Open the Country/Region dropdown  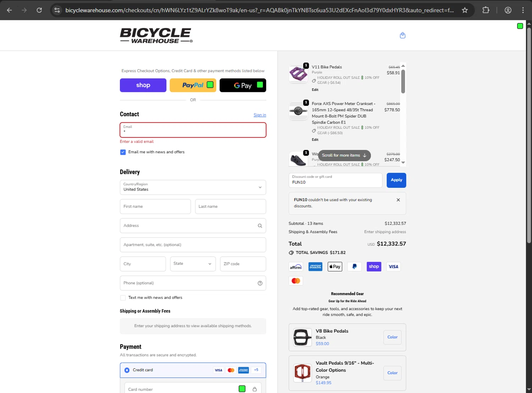click(193, 187)
